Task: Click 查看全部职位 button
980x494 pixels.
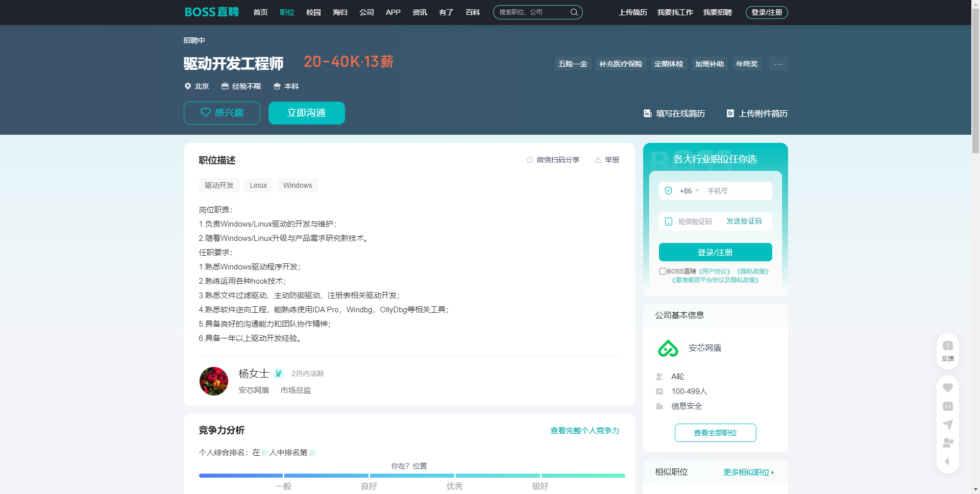Action: [x=715, y=433]
